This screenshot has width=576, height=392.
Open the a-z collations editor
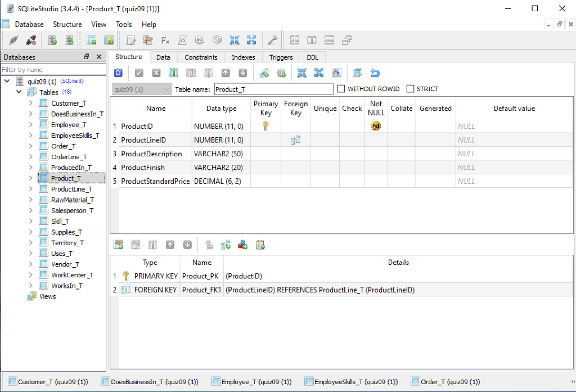[x=200, y=40]
